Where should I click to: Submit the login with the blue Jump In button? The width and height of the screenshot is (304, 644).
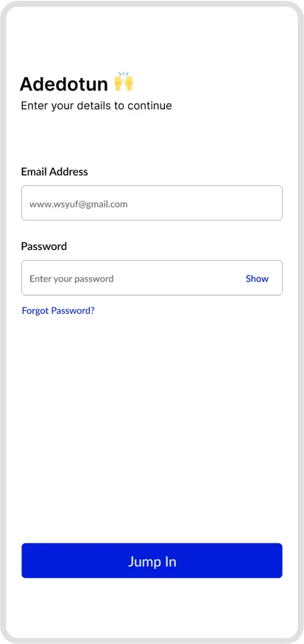[152, 561]
